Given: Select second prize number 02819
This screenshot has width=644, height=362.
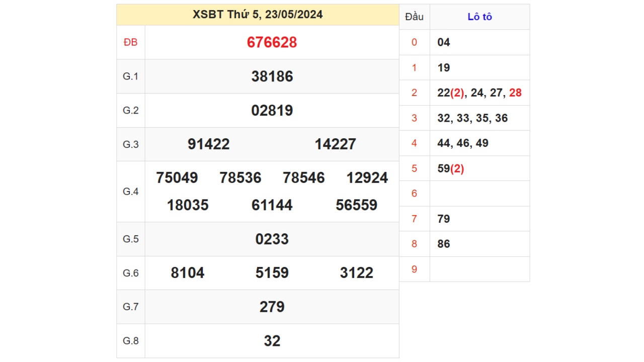Looking at the screenshot, I should pyautogui.click(x=272, y=111).
